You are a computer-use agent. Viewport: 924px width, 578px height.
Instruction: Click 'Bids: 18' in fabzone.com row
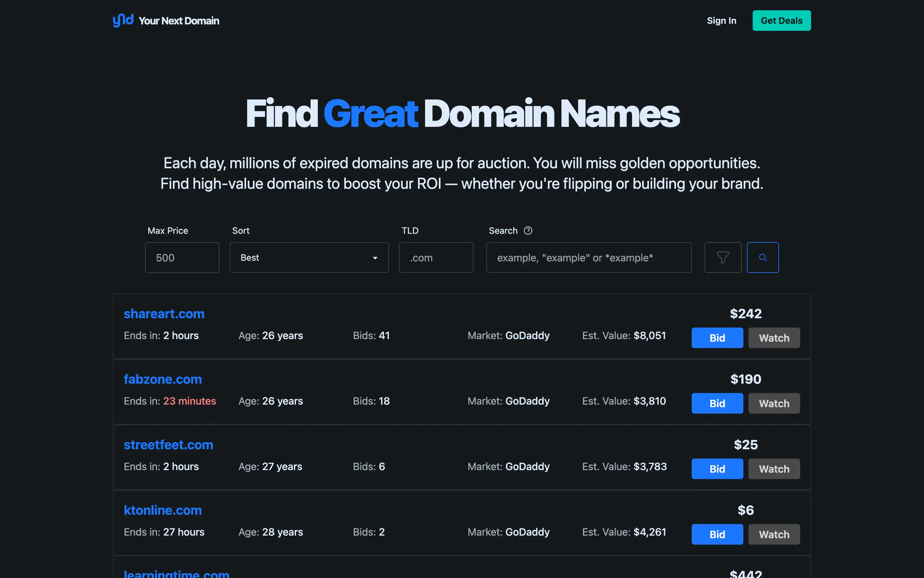pyautogui.click(x=371, y=401)
